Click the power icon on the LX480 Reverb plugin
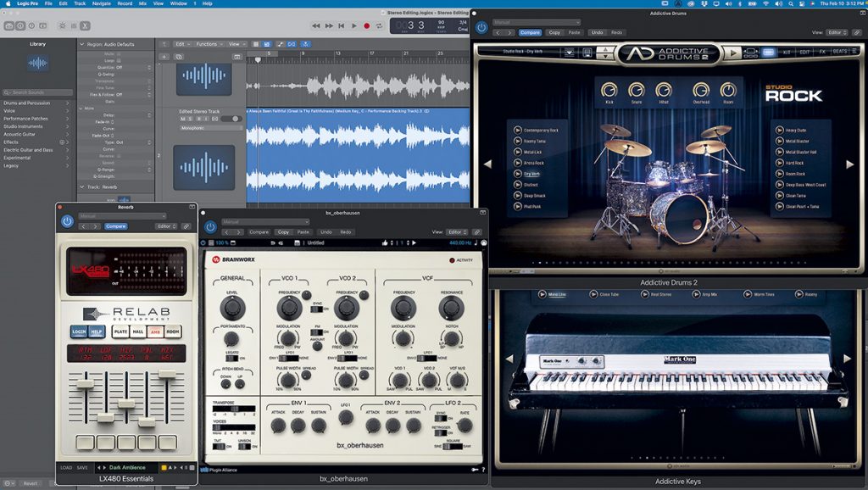Viewport: 868px width, 490px height. click(x=67, y=221)
